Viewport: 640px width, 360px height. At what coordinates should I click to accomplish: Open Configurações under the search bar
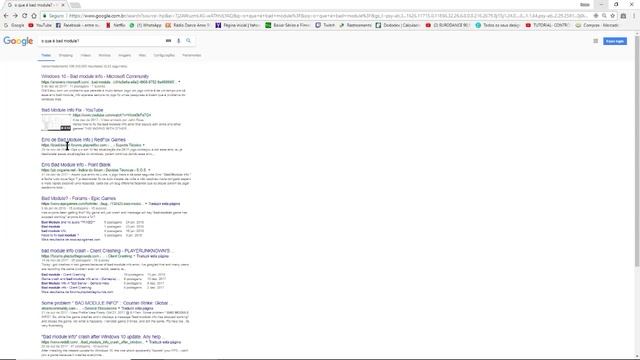[x=164, y=55]
